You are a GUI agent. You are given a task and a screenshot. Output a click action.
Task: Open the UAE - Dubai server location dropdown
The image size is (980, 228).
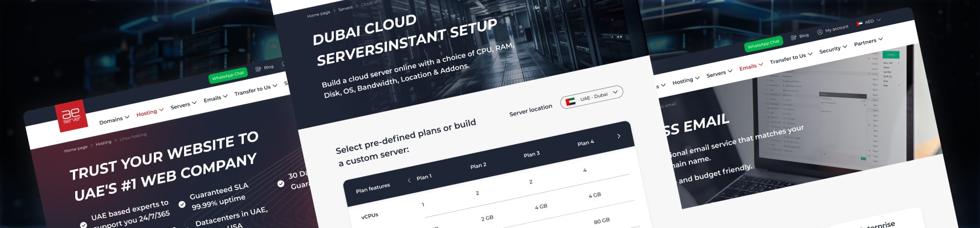pyautogui.click(x=591, y=97)
